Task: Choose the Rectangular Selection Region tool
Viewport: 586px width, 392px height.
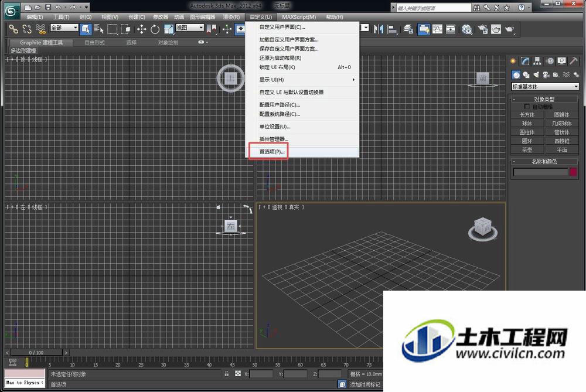Action: click(x=112, y=29)
